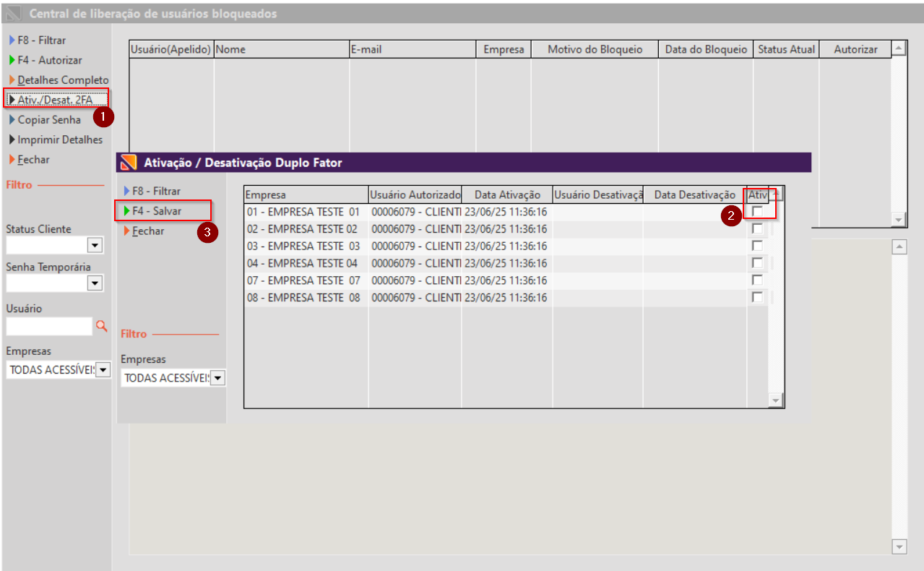Viewport: 924px width, 571px height.
Task: Click the Nome column header
Action: 282,49
